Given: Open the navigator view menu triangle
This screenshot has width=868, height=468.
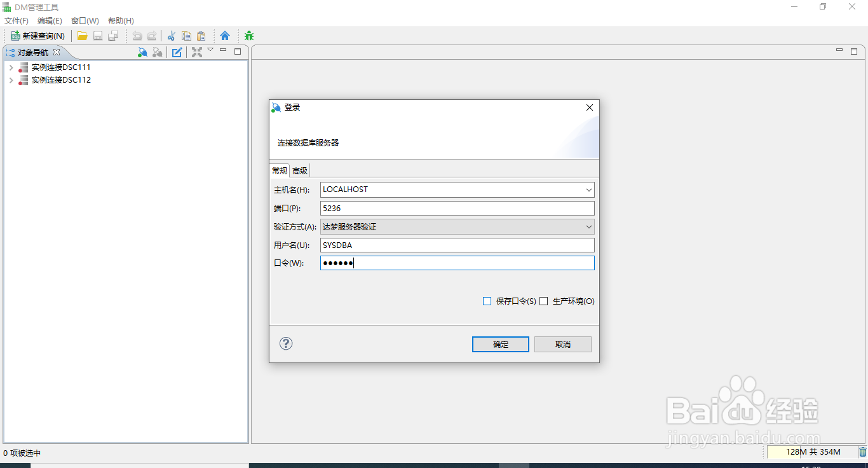Looking at the screenshot, I should (210, 50).
